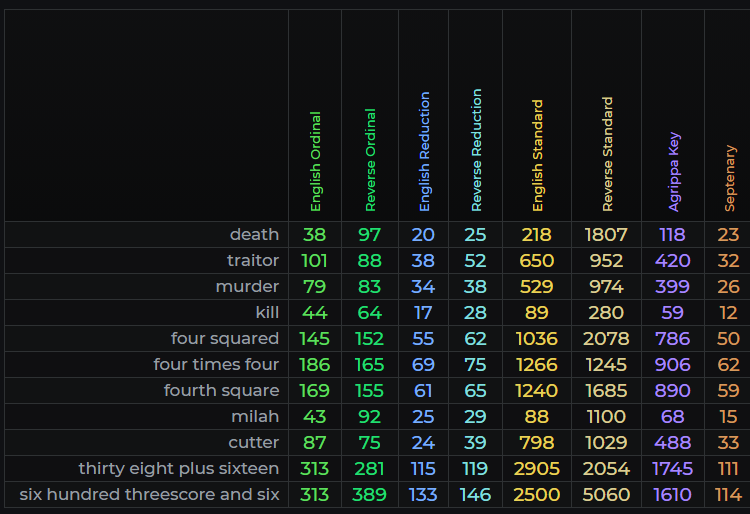Click murder's Agrippa Key value 399
This screenshot has width=750, height=514.
click(x=672, y=286)
